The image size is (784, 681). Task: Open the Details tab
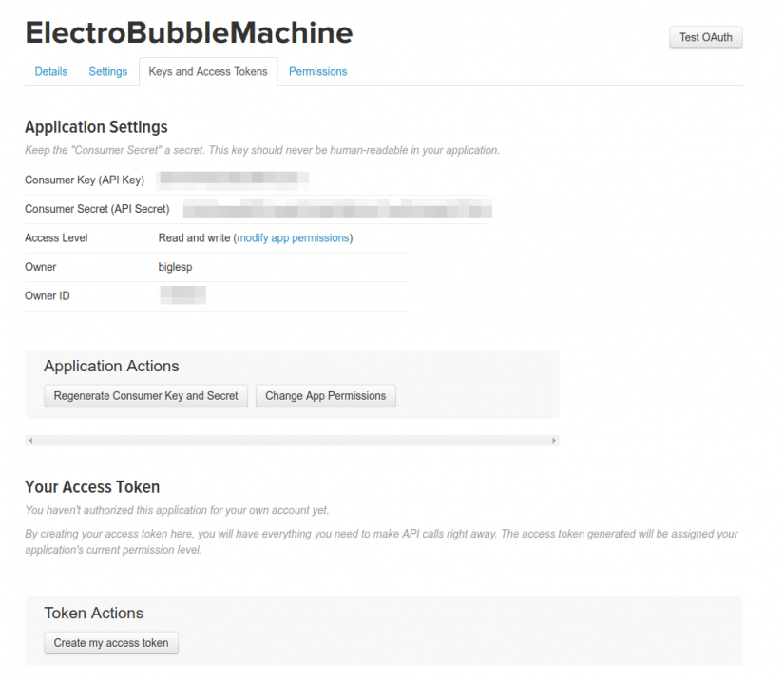51,72
